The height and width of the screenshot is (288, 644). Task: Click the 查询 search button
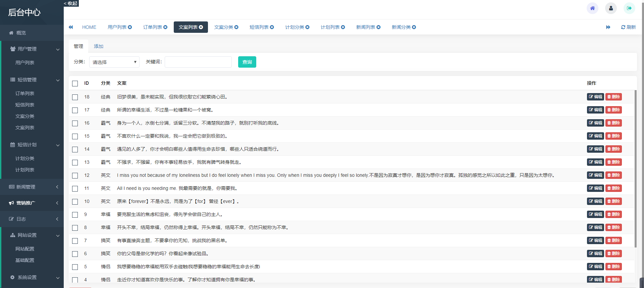coord(247,62)
